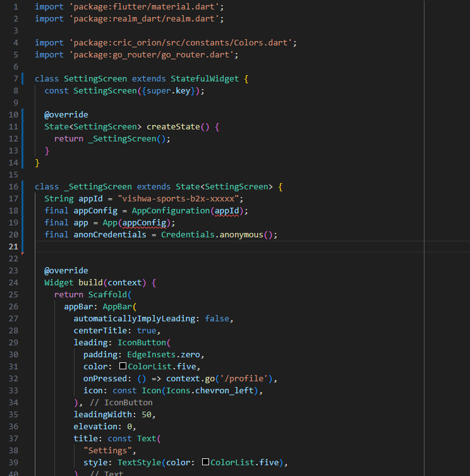Click color swatch beside IconButton's ColorList.five
470x476 pixels.
(123, 366)
